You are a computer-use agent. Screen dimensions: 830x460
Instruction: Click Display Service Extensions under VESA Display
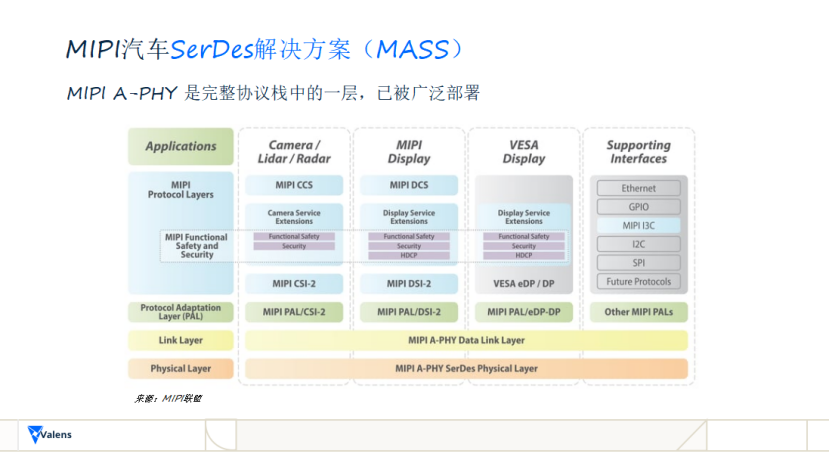[524, 217]
